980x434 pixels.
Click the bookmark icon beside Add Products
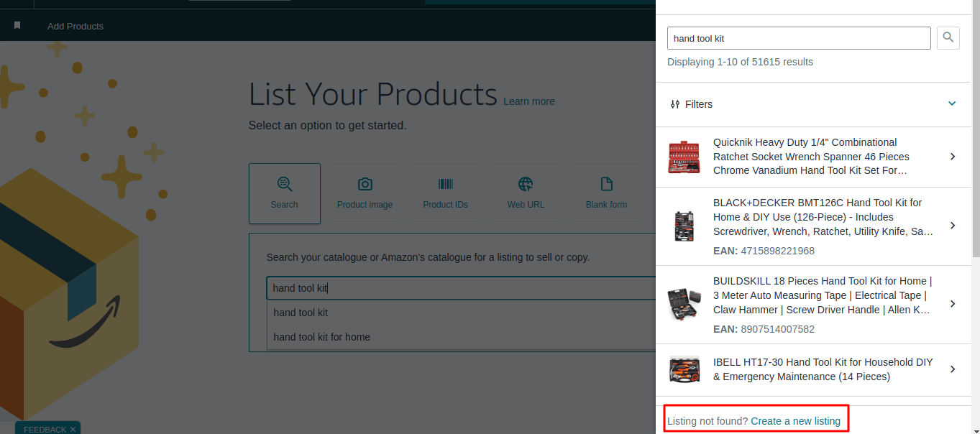tap(17, 26)
